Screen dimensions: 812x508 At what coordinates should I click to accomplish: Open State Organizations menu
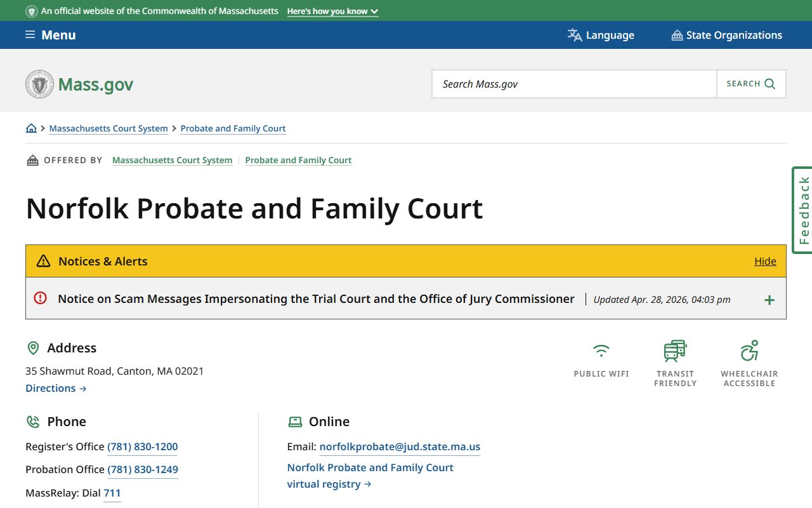click(x=727, y=35)
